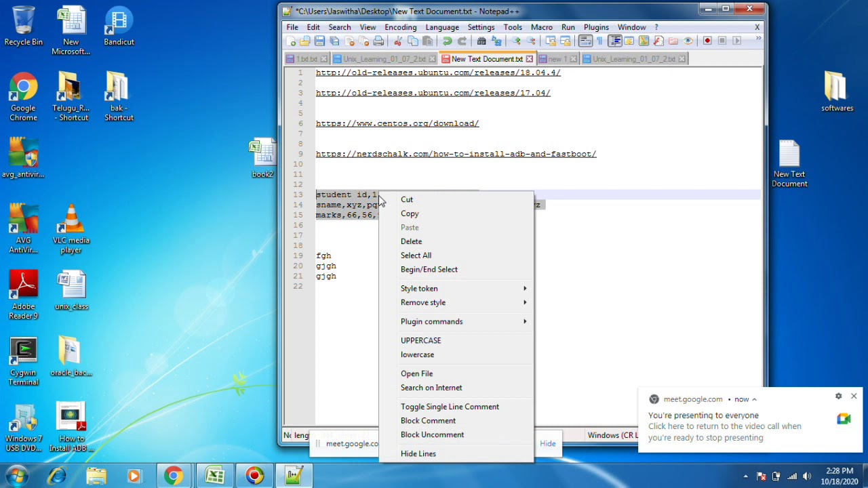Click the line 19 text fgh
Screen dimensions: 868x488
point(323,256)
